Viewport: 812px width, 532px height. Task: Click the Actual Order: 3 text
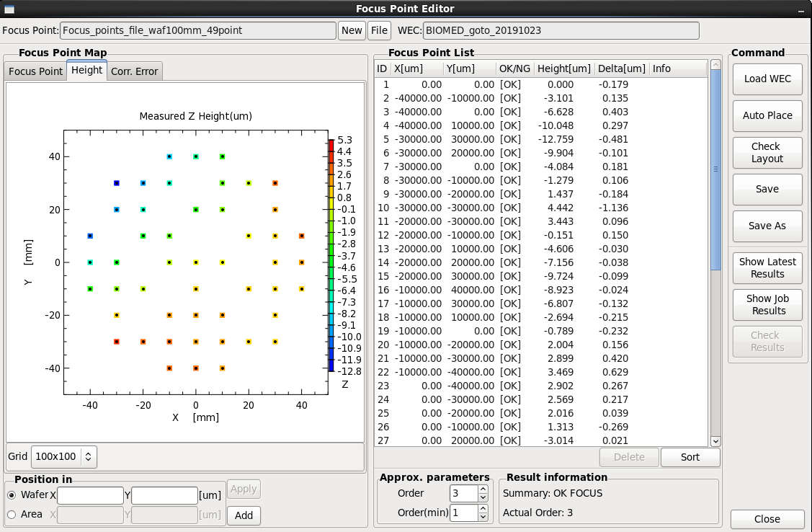[537, 513]
